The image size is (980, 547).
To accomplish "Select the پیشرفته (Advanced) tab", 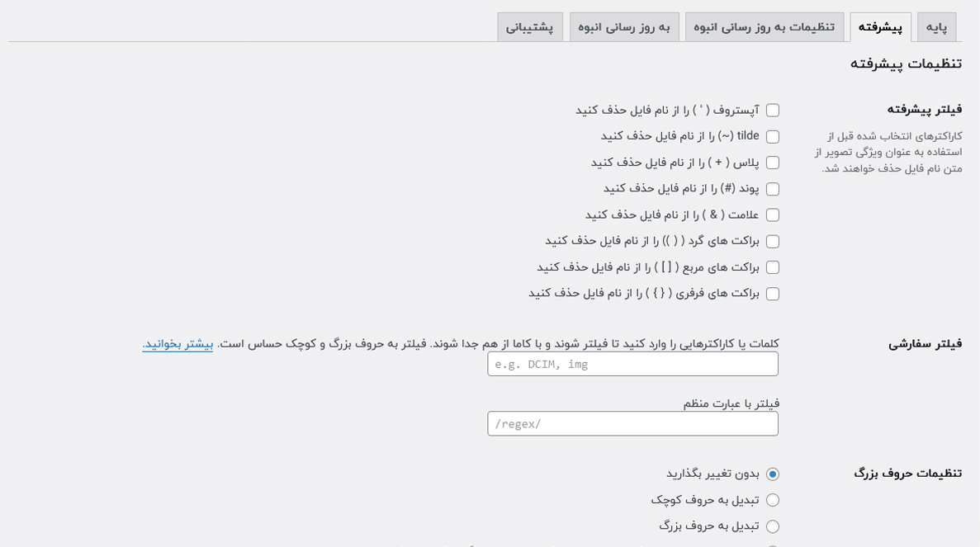I will click(880, 27).
